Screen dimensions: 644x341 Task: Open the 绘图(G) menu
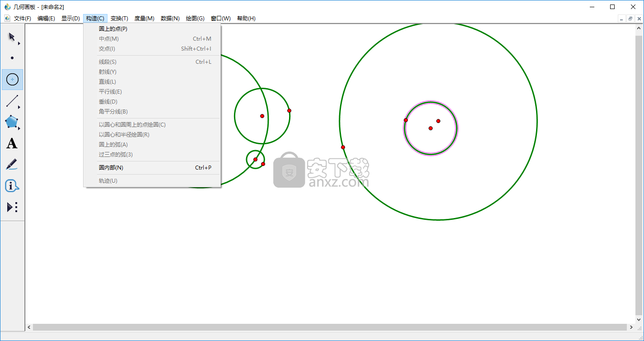(x=195, y=19)
